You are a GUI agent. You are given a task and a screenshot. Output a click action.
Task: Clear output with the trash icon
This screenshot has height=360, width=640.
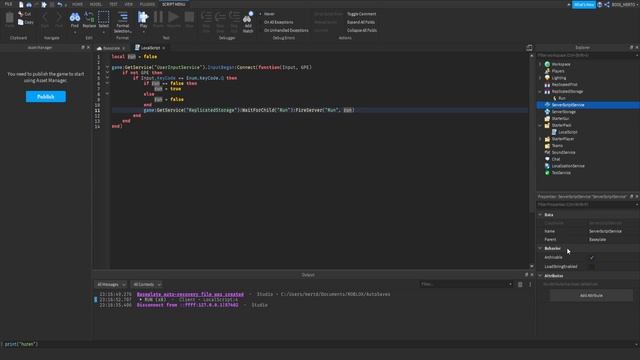pos(520,284)
